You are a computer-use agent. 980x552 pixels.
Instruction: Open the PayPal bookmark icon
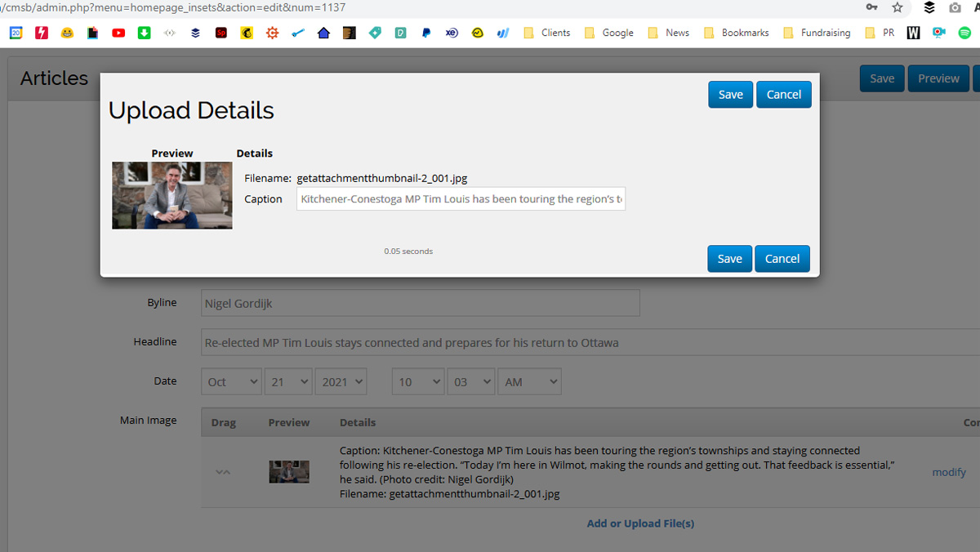click(x=425, y=33)
